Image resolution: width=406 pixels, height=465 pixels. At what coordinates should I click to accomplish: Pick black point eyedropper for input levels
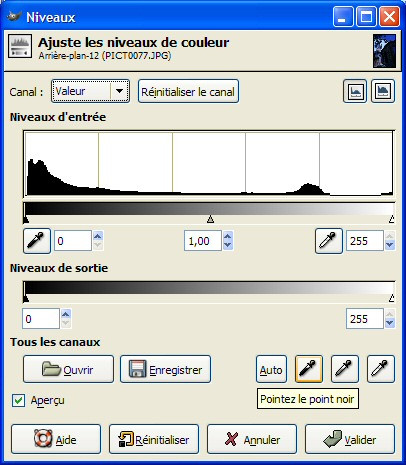(37, 241)
